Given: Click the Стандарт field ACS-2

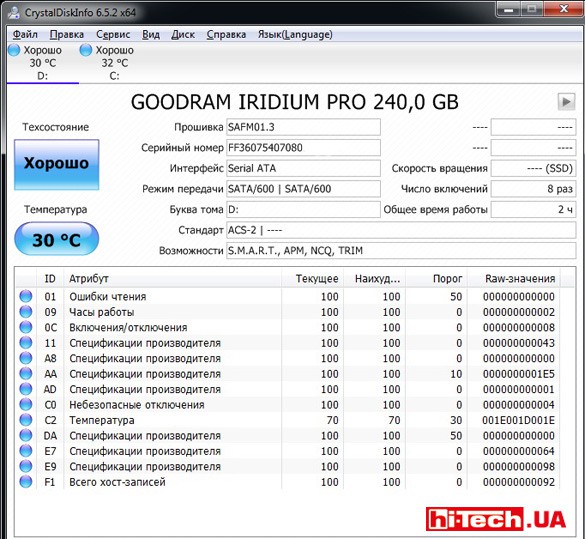Looking at the screenshot, I should coord(401,230).
